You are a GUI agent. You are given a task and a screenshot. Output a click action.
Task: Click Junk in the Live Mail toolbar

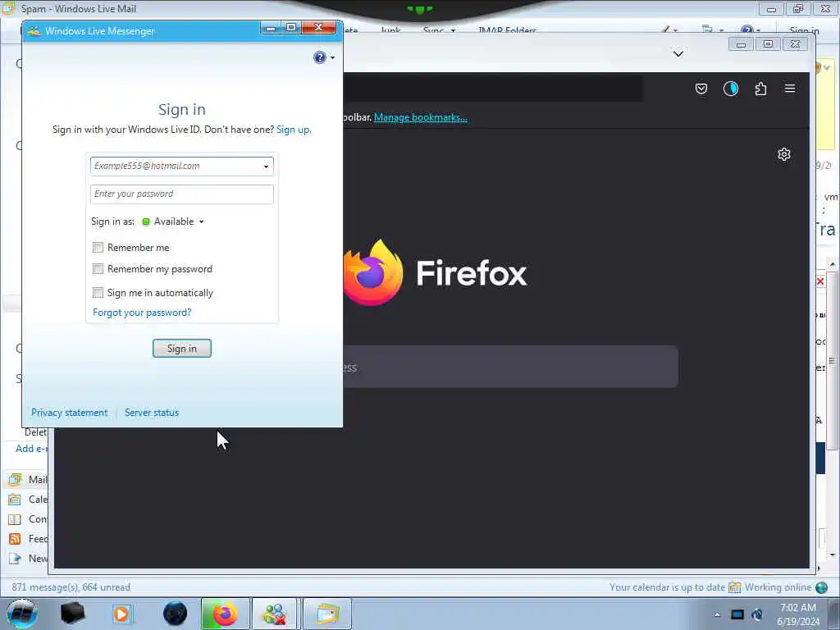tap(390, 31)
